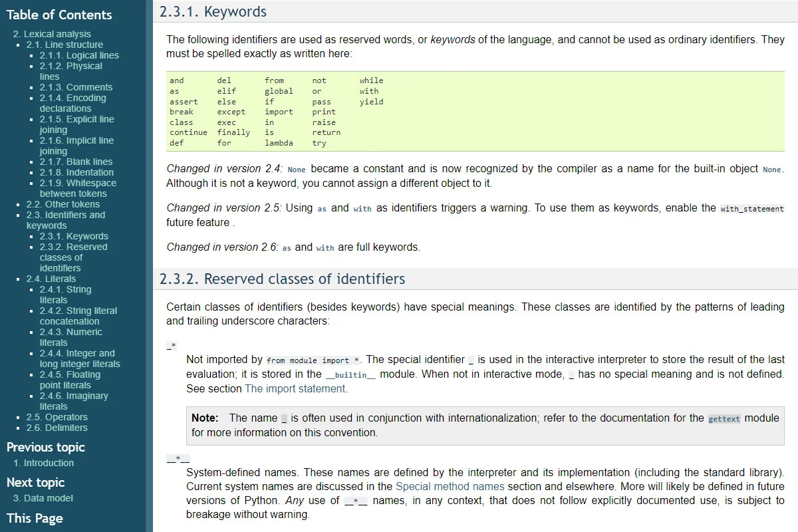Select '2.4. Literals' in table of contents
798x532 pixels.
pos(51,279)
